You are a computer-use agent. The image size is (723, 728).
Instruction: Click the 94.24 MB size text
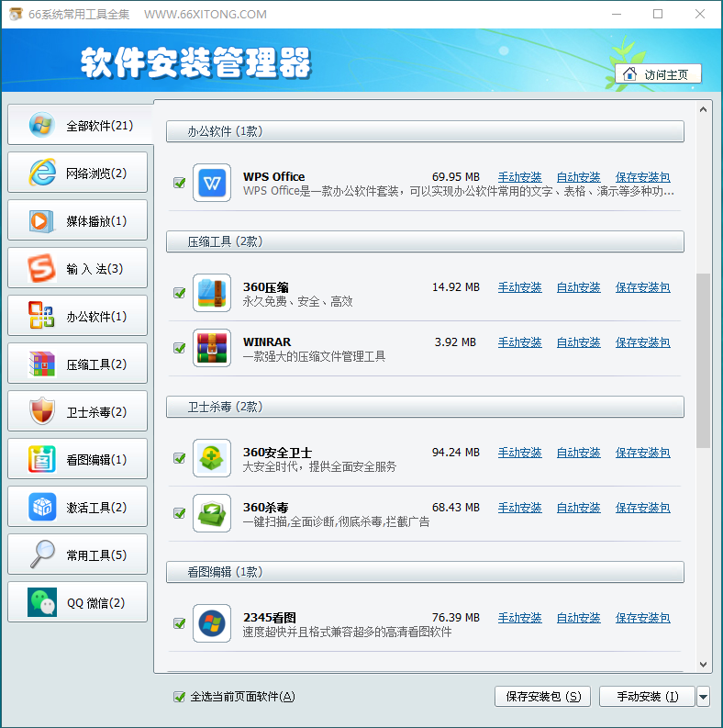(456, 453)
